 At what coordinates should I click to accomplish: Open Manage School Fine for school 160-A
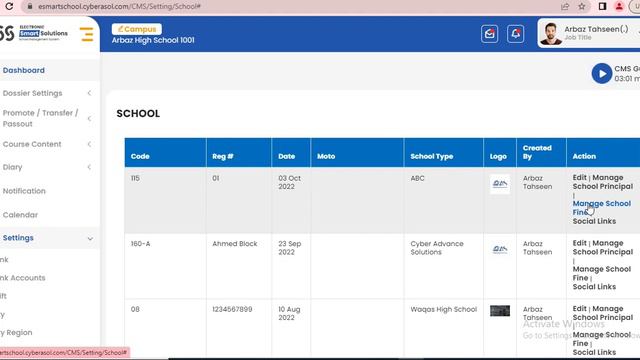[602, 273]
